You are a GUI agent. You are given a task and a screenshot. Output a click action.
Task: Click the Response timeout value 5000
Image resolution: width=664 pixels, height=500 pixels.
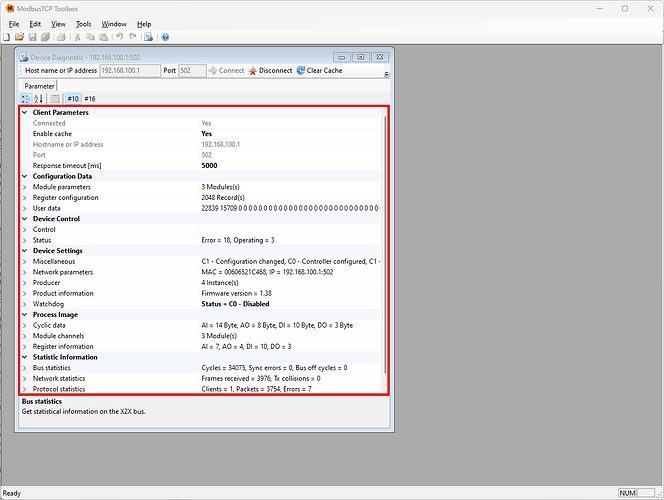pyautogui.click(x=209, y=166)
